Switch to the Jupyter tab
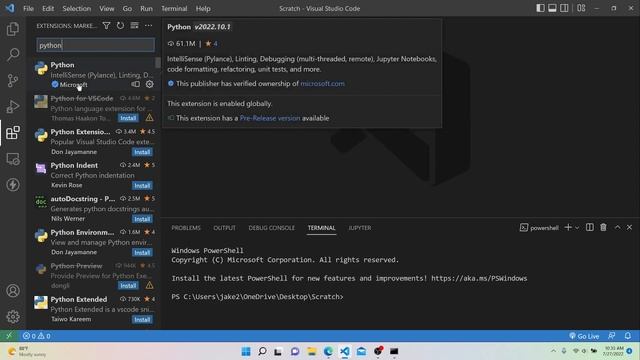Viewport: 640px width, 360px height. pyautogui.click(x=360, y=228)
